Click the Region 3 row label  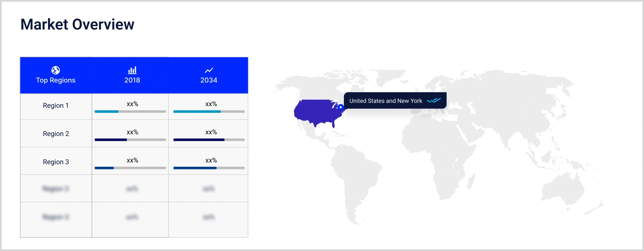(56, 162)
